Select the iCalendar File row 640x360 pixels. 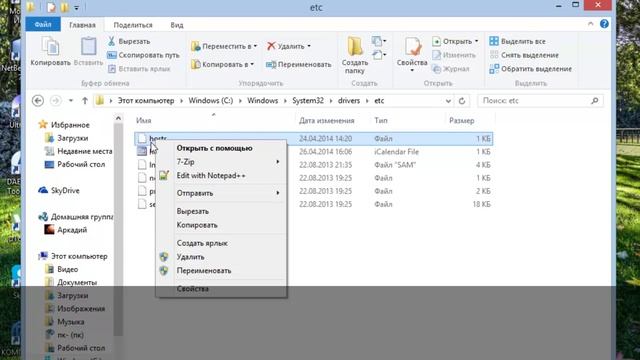click(313, 151)
